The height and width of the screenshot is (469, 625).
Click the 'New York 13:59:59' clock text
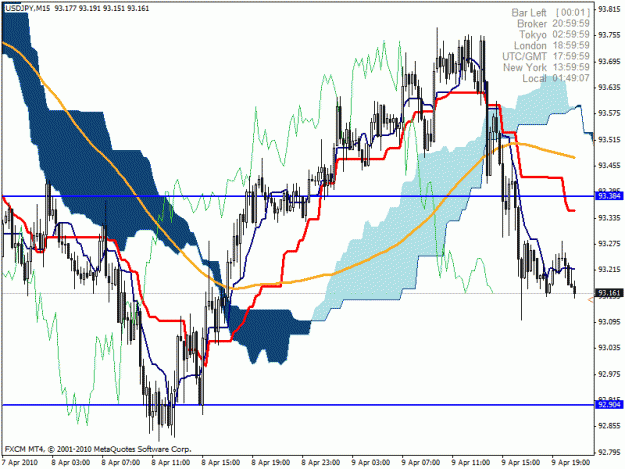[546, 67]
